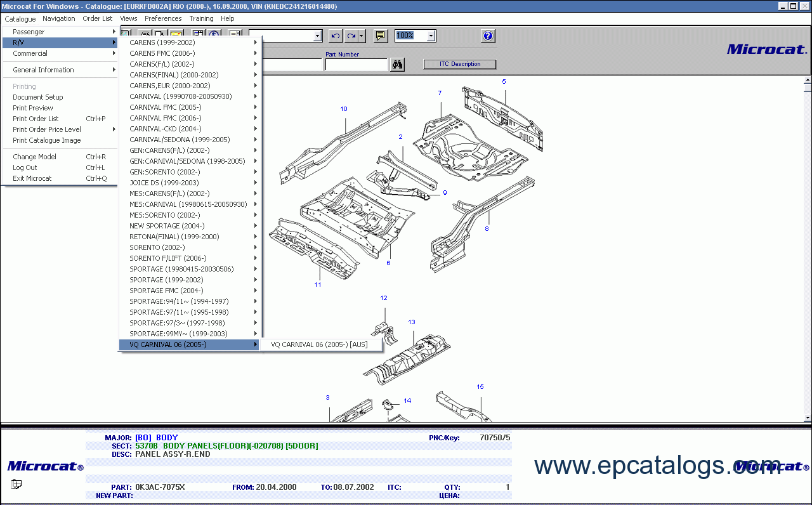Open the Navigation menu
This screenshot has width=812, height=505.
point(59,18)
